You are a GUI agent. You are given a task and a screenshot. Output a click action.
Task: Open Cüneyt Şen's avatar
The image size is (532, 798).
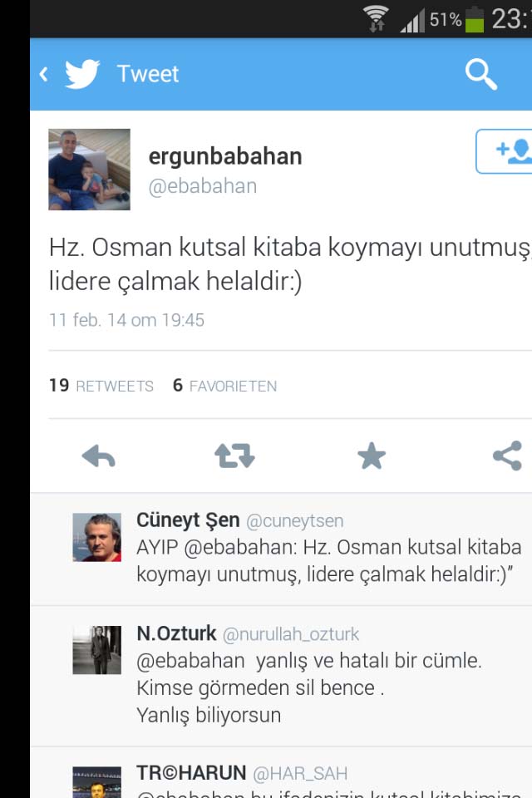pos(96,538)
